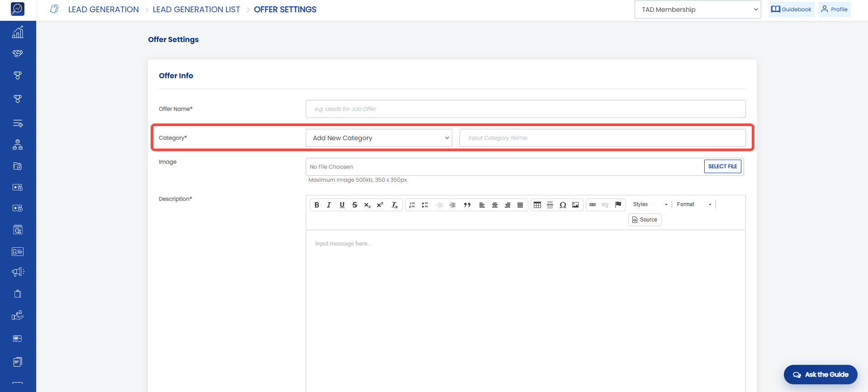Open the folder with clock sidebar icon
Image resolution: width=868 pixels, height=392 pixels.
coord(18,166)
